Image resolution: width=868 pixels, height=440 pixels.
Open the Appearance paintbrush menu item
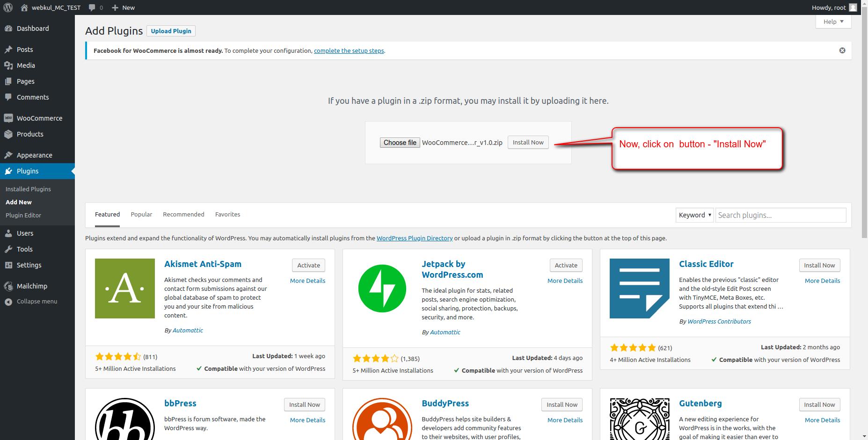pyautogui.click(x=34, y=155)
